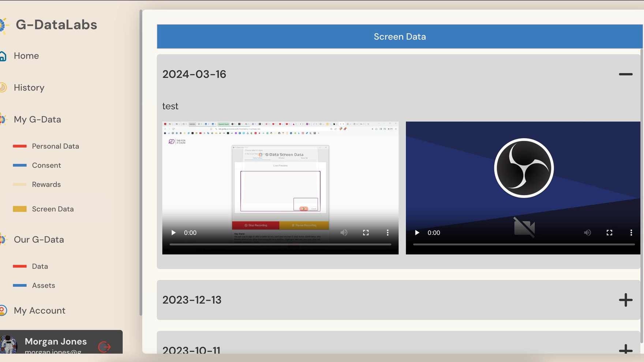Image resolution: width=644 pixels, height=362 pixels.
Task: Mute the screen recording video
Action: coord(344,233)
